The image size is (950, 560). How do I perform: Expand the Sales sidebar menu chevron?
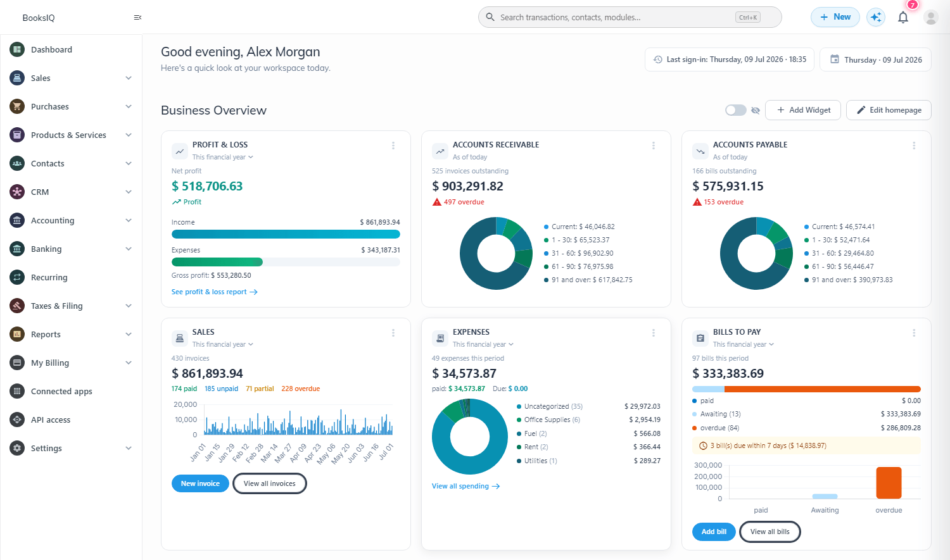tap(129, 78)
